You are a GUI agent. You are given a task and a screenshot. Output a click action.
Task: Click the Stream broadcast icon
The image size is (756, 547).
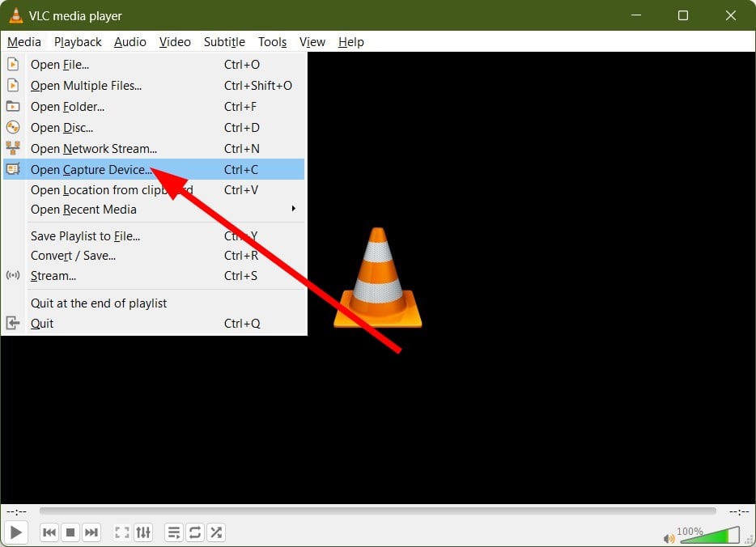[x=13, y=275]
